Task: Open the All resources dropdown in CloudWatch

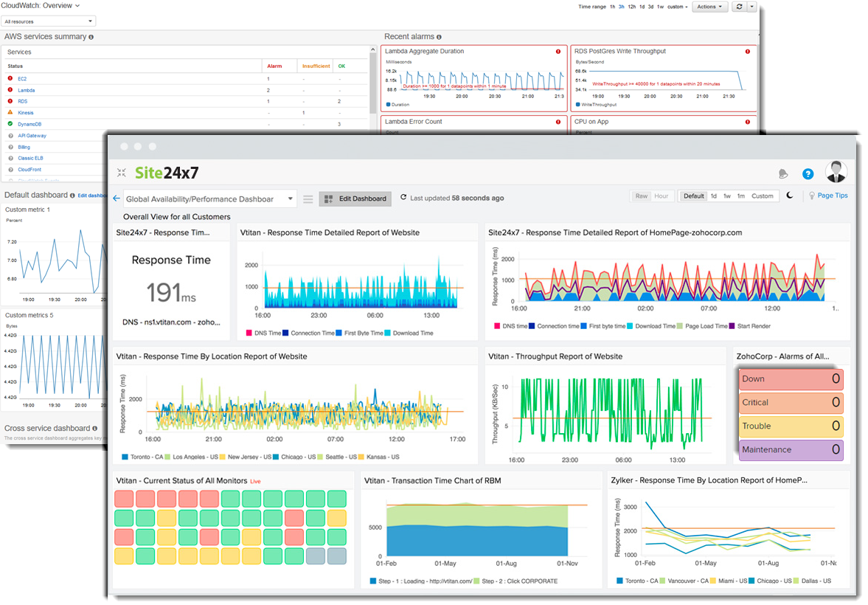Action: [49, 21]
